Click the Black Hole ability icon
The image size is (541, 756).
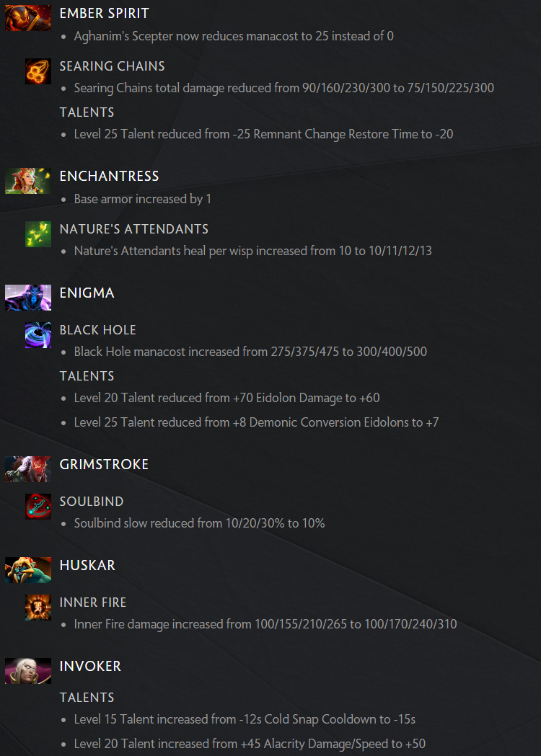click(38, 335)
